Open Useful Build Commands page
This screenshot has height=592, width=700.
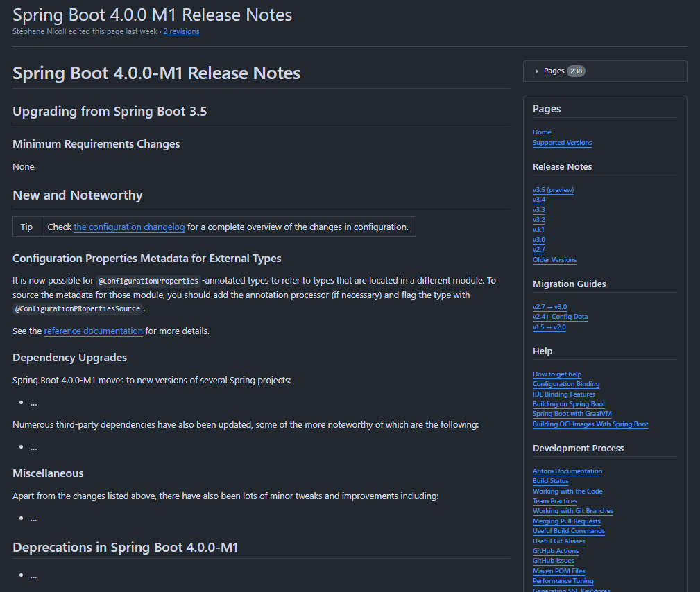(569, 531)
